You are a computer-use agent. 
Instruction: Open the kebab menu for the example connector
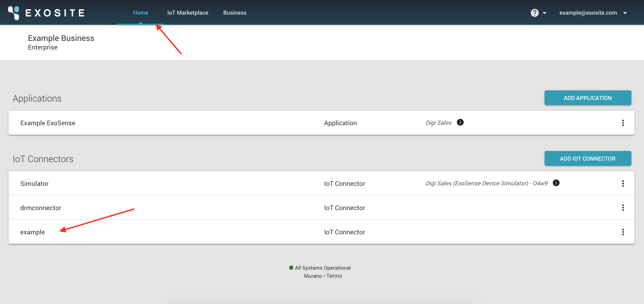(x=624, y=232)
